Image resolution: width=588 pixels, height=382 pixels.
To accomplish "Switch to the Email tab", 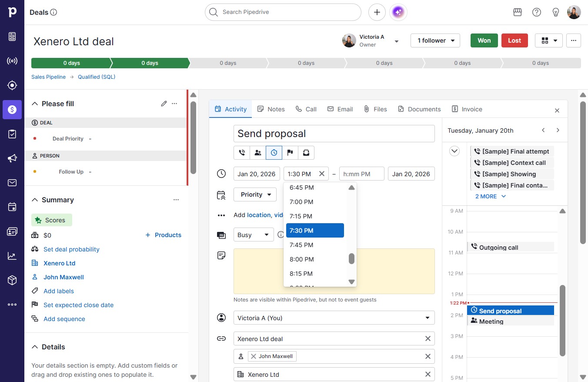I will [340, 109].
